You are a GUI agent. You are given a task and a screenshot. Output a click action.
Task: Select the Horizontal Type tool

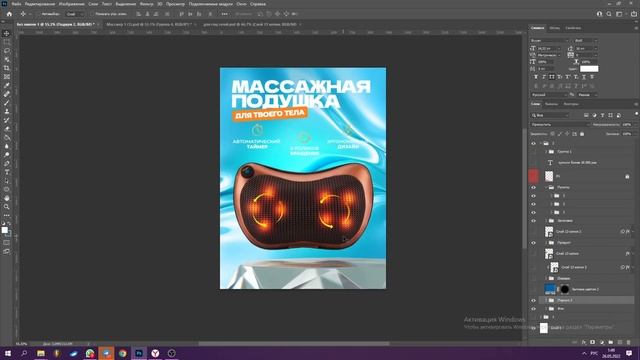[x=7, y=172]
